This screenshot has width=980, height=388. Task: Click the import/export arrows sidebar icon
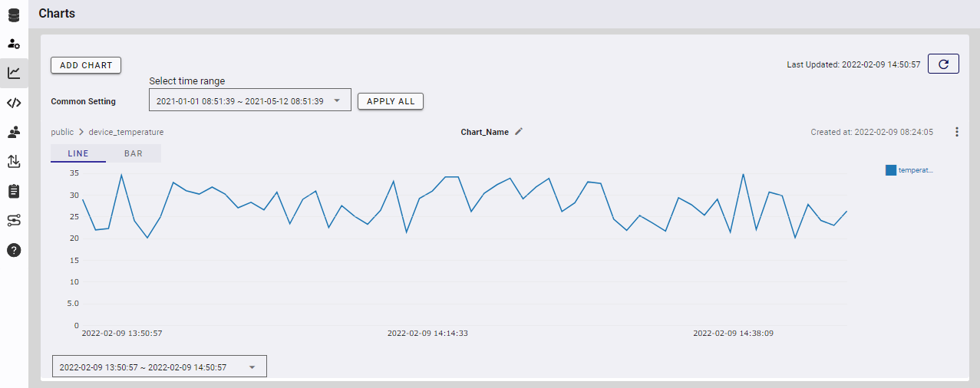click(14, 161)
